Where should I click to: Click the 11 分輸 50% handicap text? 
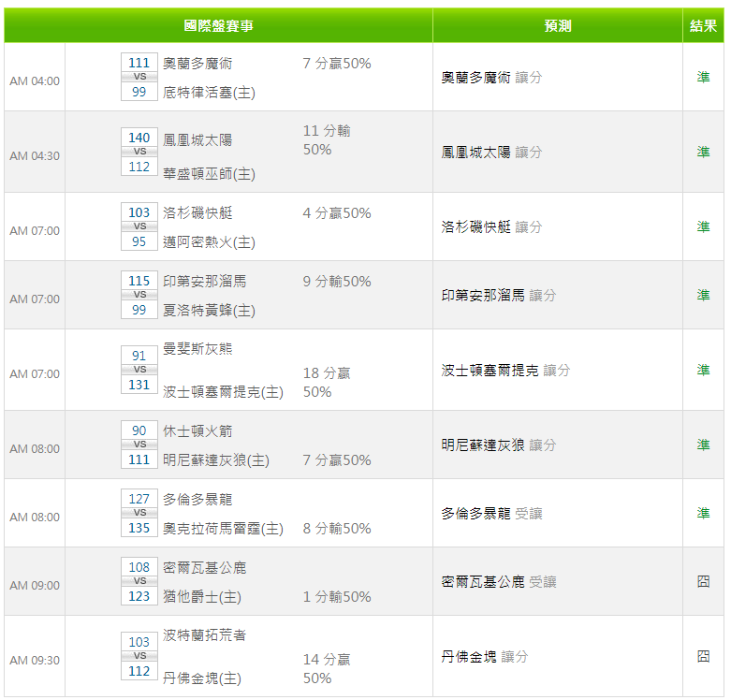[x=327, y=139]
